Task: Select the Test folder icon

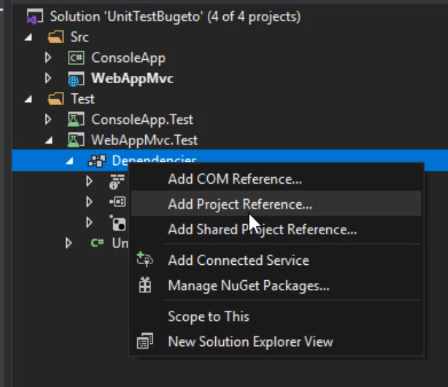Action: pos(56,99)
